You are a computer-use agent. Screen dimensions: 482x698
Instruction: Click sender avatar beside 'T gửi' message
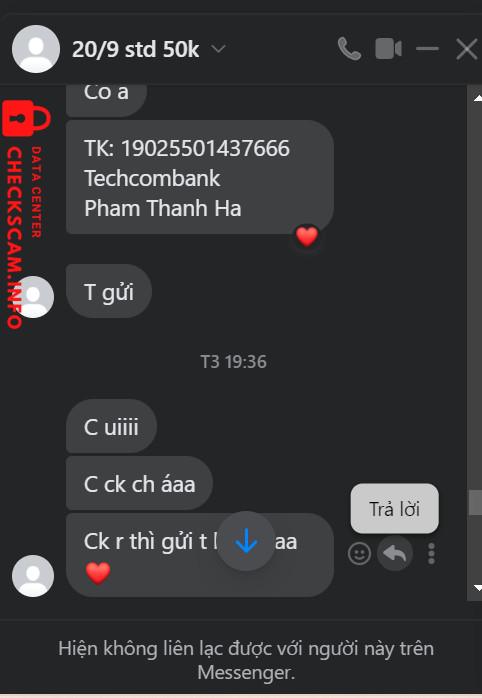33,297
